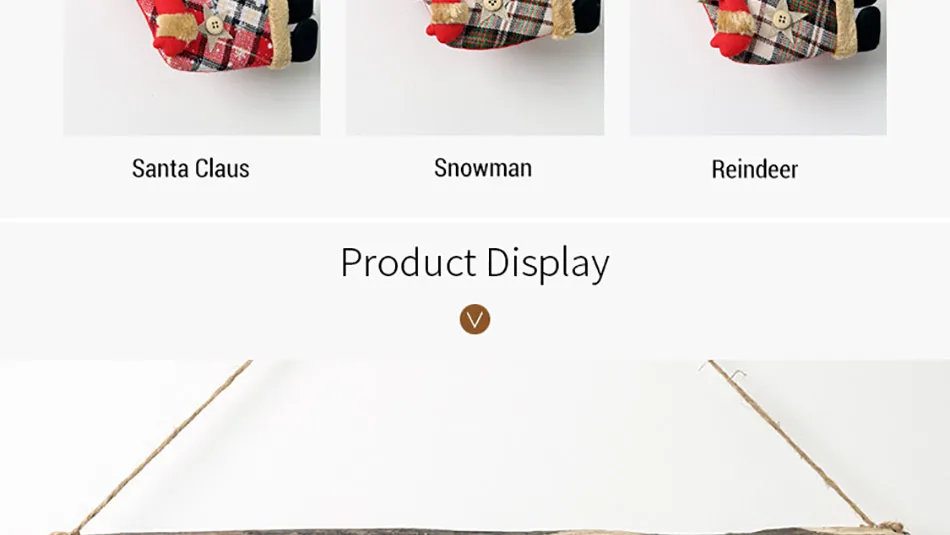Click the brown circular down-chevron icon
Screen dimensions: 950x535
(475, 319)
